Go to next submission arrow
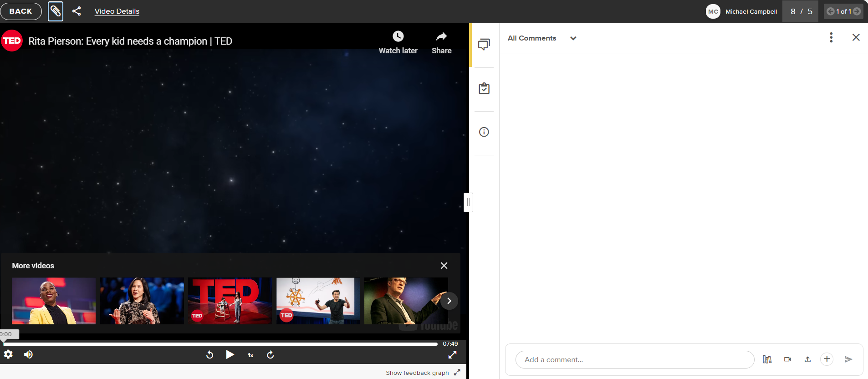The image size is (868, 379). click(857, 11)
